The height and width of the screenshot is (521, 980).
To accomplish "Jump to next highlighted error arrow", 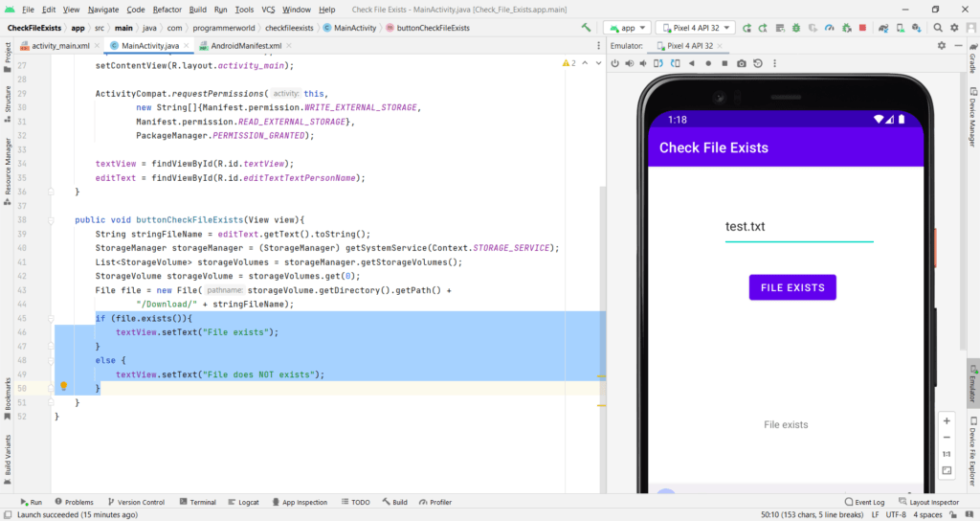I will tap(598, 63).
